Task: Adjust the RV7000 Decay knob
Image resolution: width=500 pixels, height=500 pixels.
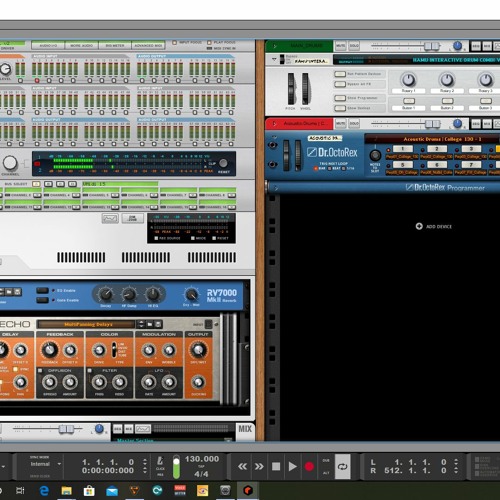Action: (x=106, y=294)
